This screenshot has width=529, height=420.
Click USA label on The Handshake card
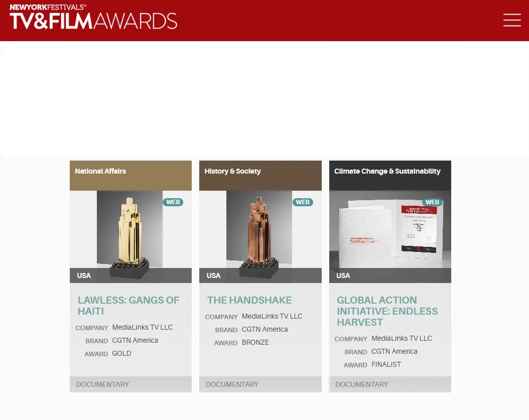[213, 275]
